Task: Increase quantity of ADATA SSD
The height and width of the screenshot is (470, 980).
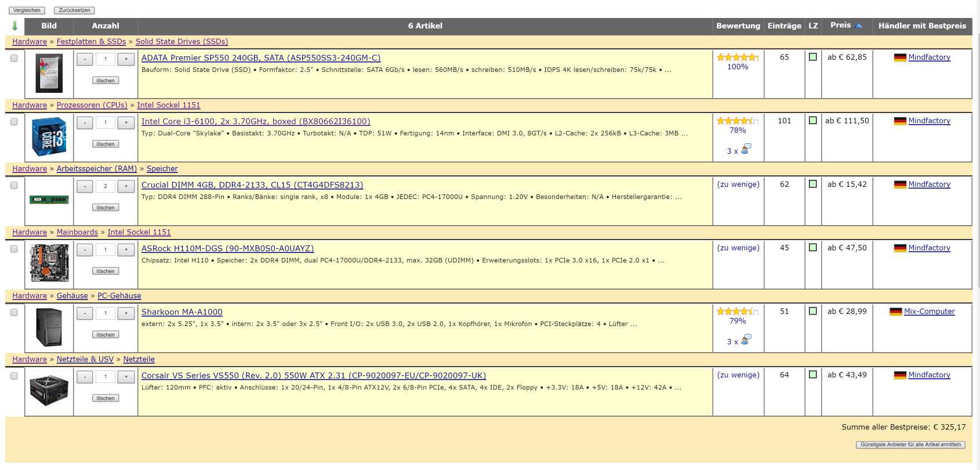Action: pyautogui.click(x=126, y=59)
